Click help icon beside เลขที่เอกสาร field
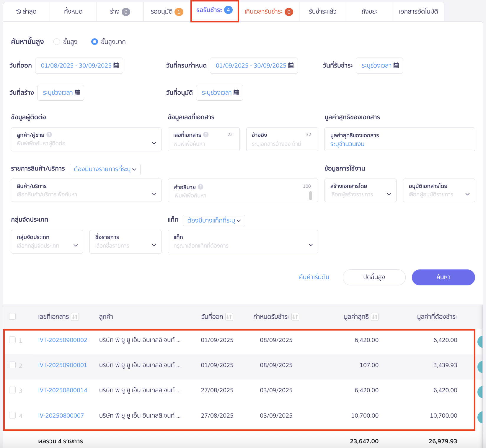 206,135
